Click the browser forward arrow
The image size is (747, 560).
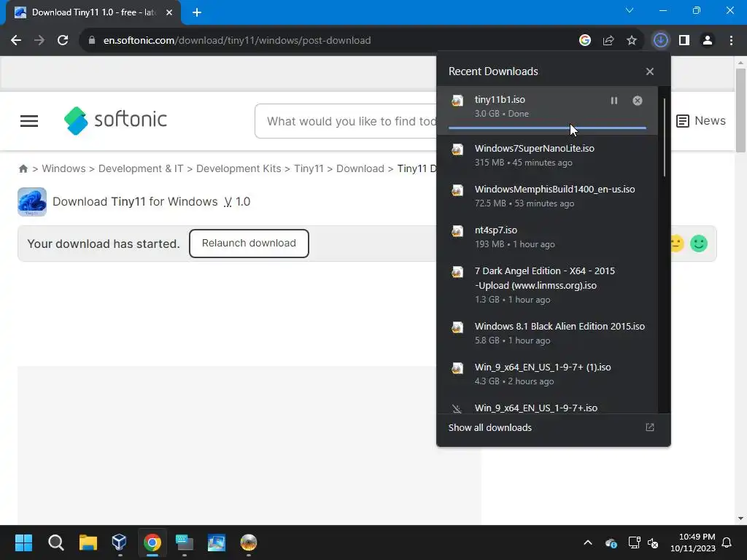click(39, 41)
